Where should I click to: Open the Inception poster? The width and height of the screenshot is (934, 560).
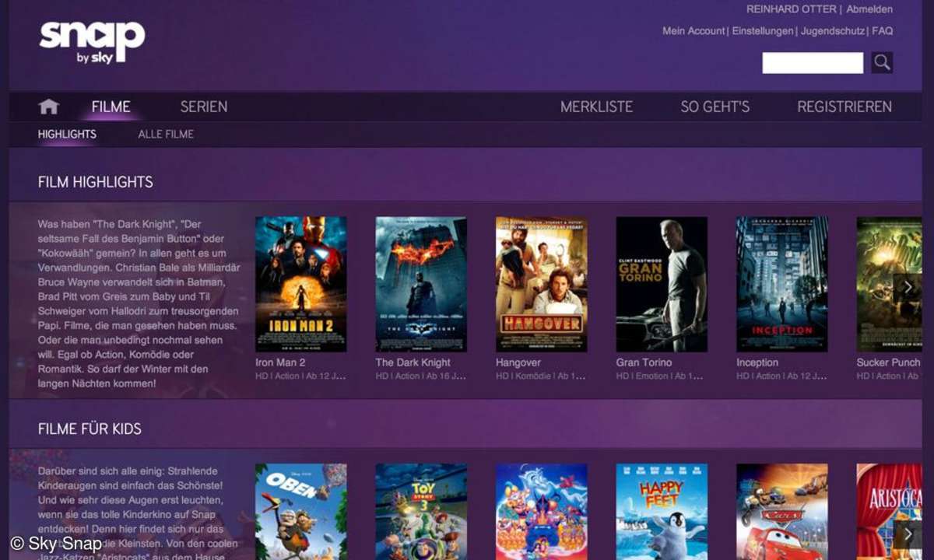(x=782, y=284)
